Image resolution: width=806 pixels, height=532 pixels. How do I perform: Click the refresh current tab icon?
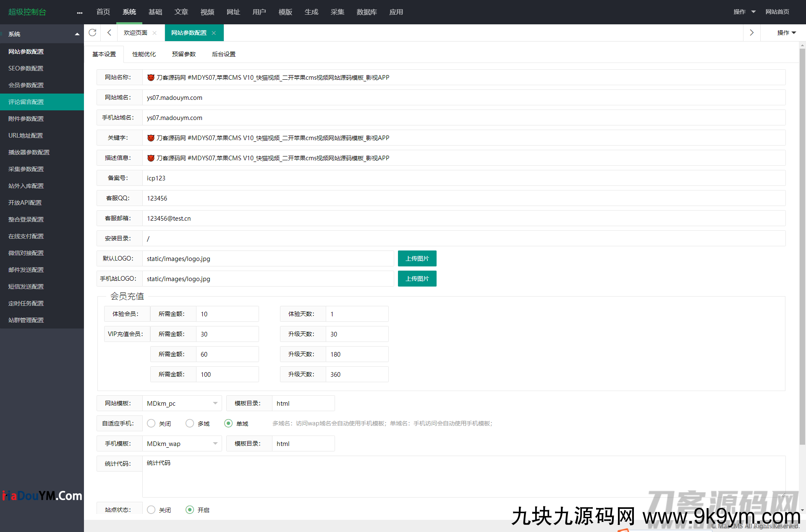coord(92,33)
